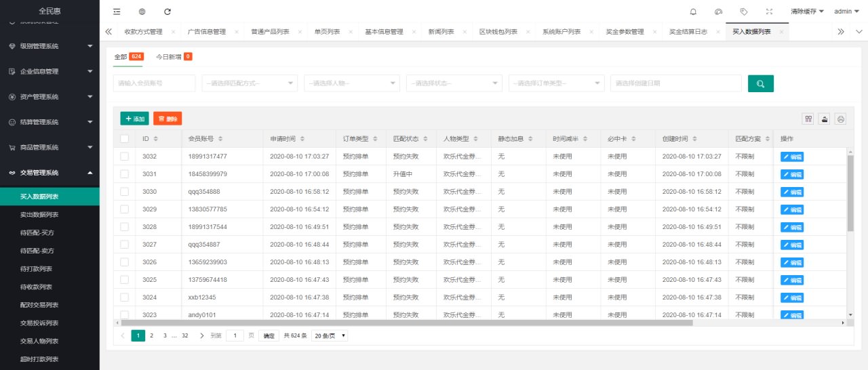This screenshot has height=370, width=868.
Task: Switch to the 全部 tab
Action: (x=128, y=57)
